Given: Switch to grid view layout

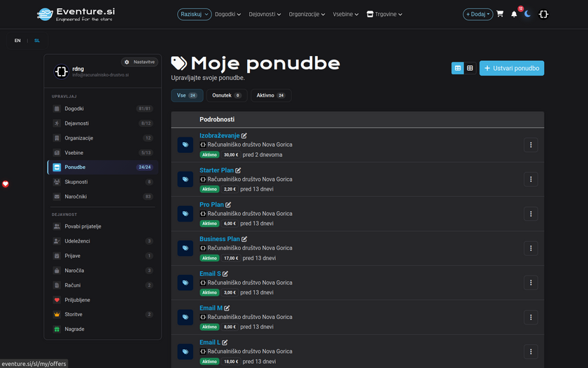Looking at the screenshot, I should (x=470, y=68).
